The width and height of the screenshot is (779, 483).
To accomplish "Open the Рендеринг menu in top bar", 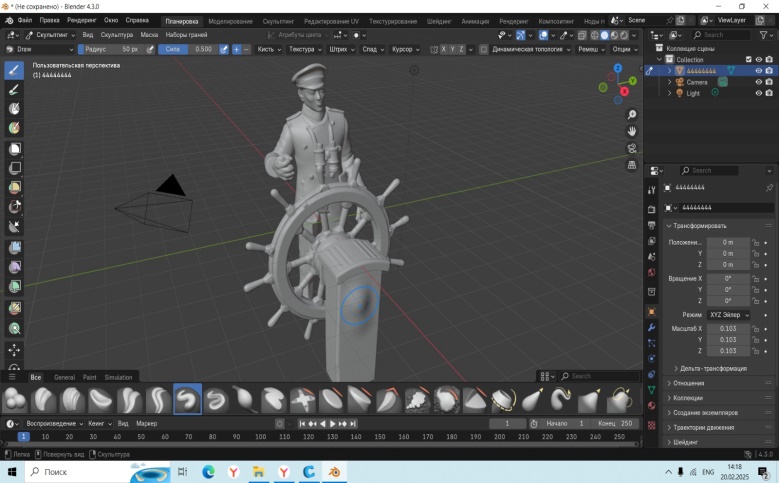I will [81, 20].
